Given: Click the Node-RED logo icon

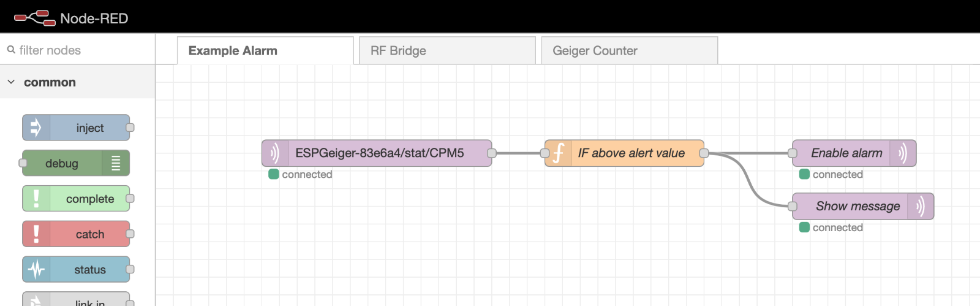Looking at the screenshot, I should (35, 18).
